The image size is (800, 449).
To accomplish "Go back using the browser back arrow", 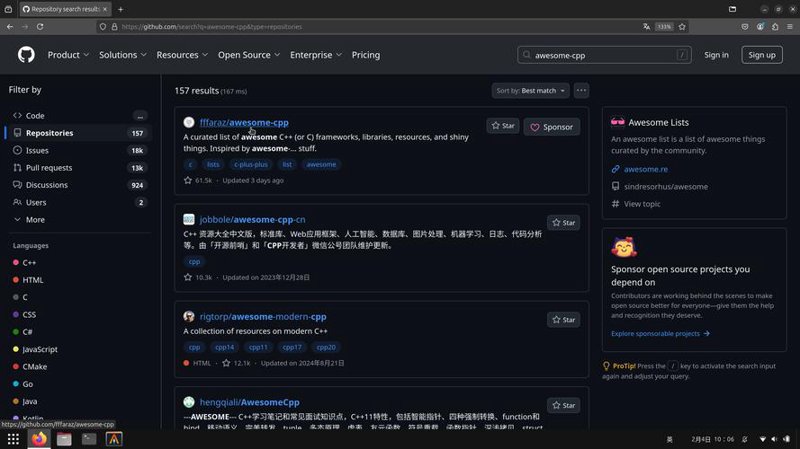I will coord(10,27).
